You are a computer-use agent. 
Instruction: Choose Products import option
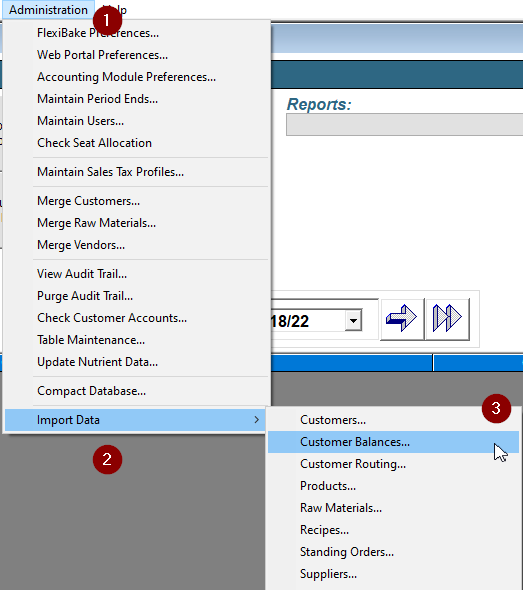pyautogui.click(x=393, y=486)
